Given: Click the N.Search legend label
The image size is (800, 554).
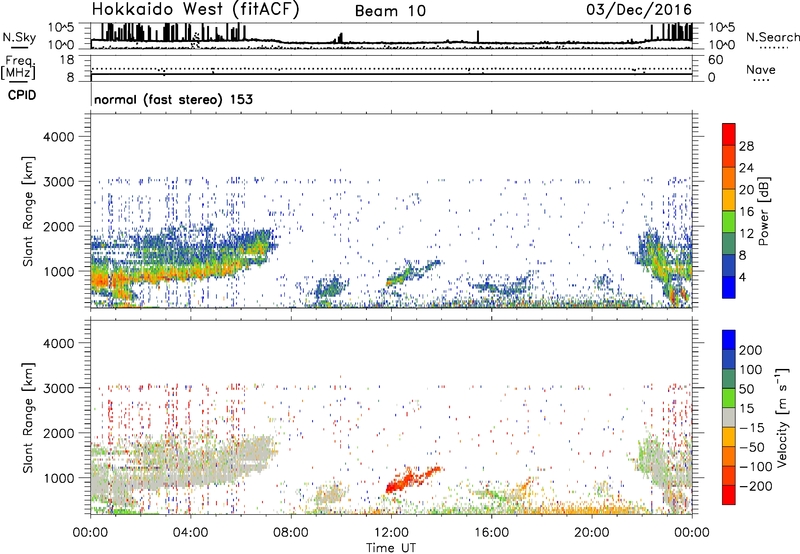Looking at the screenshot, I should (772, 37).
